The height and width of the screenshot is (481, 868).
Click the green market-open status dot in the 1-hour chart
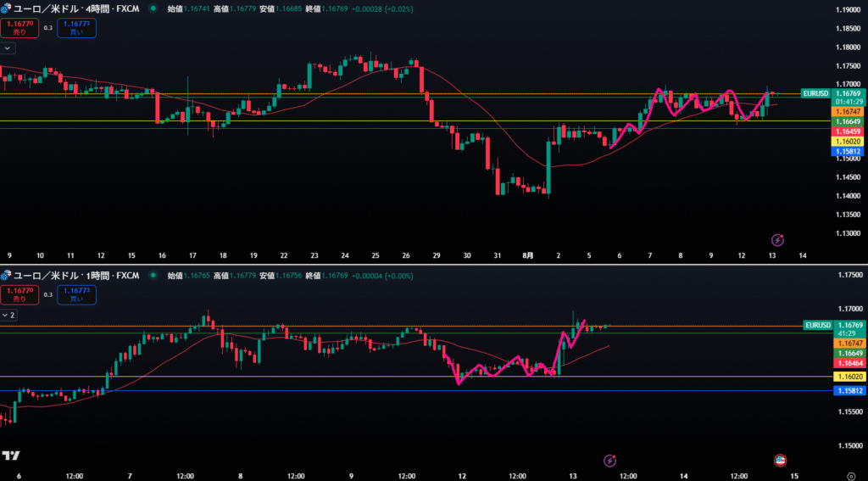click(153, 275)
